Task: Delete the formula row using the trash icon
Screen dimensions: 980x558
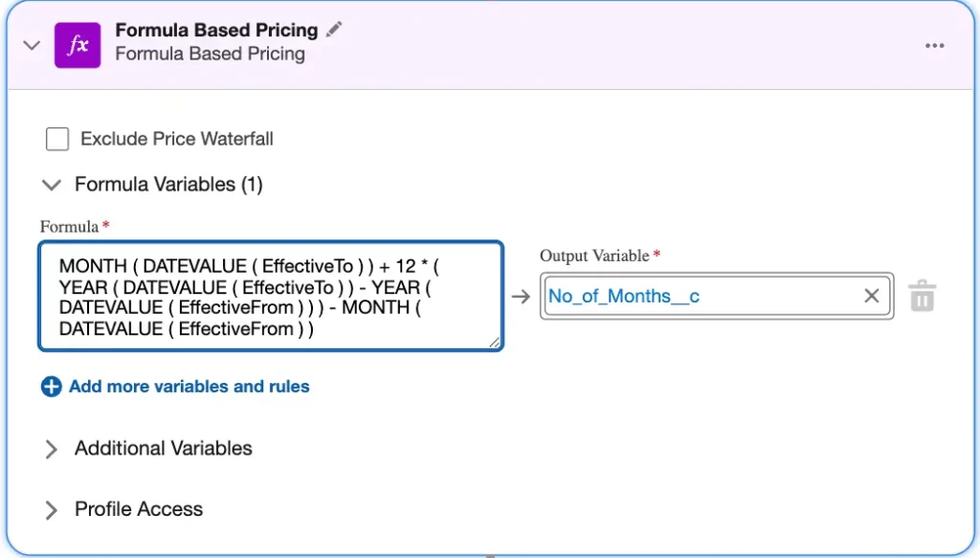Action: pyautogui.click(x=923, y=296)
